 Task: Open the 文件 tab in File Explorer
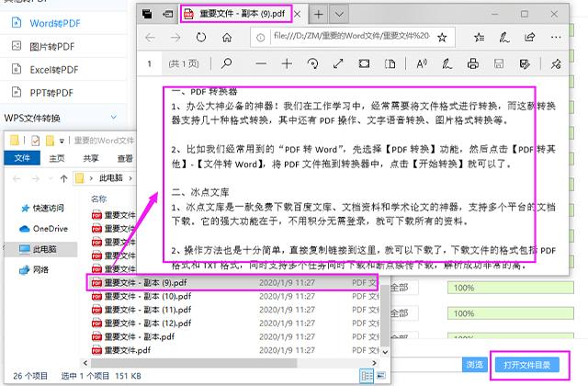point(22,158)
